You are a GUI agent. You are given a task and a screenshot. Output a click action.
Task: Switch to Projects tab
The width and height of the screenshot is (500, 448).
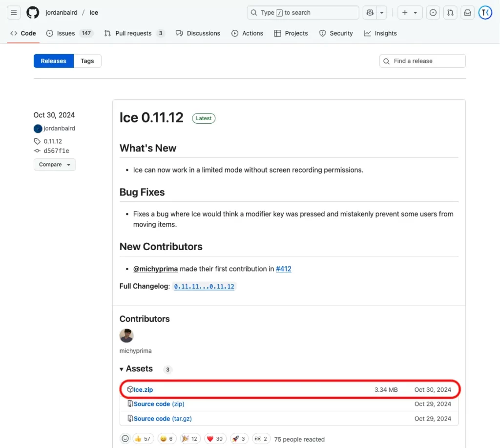(291, 33)
